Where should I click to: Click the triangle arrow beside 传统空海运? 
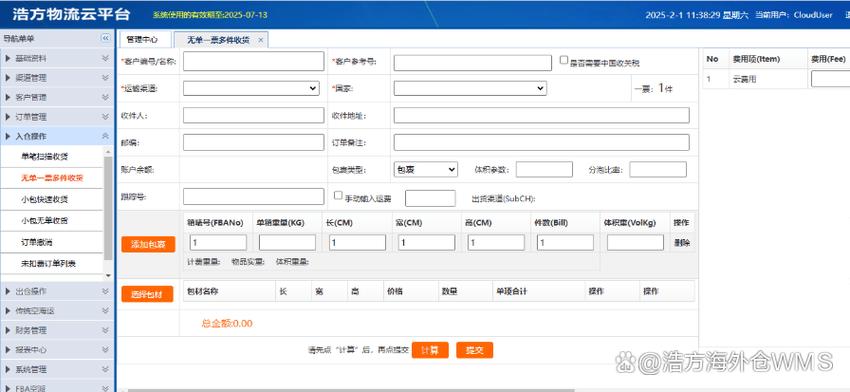coord(8,311)
